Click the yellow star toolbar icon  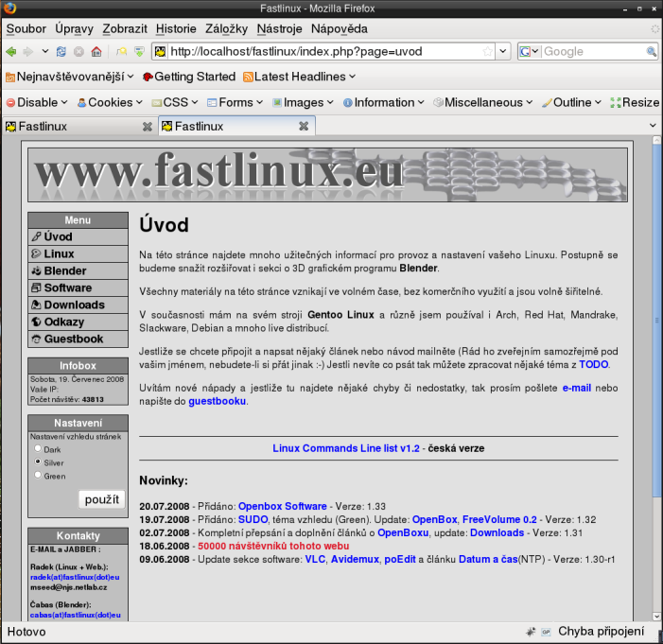pyautogui.click(x=121, y=52)
